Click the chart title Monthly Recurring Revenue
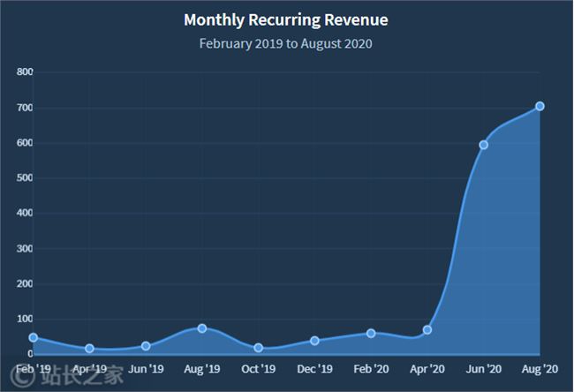Screen dimensions: 574x392 click(286, 20)
